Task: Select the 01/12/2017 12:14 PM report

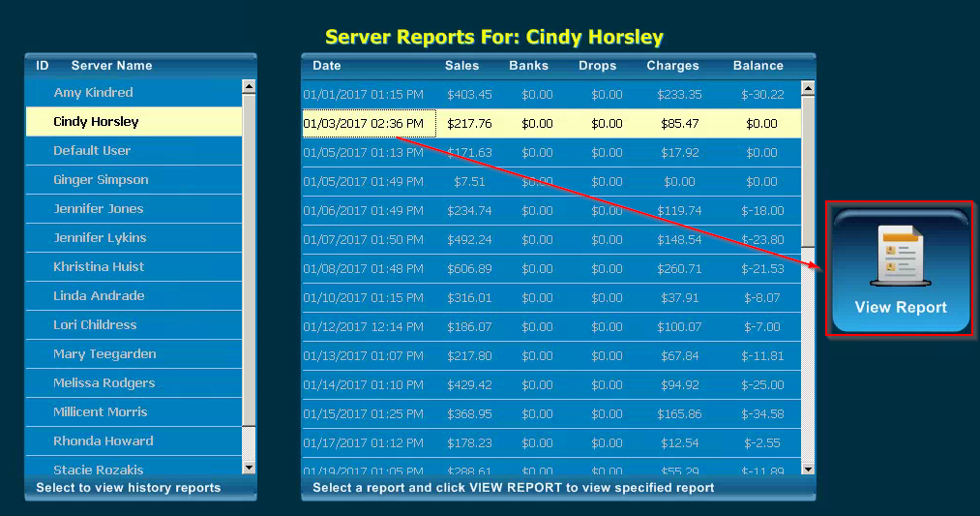Action: click(551, 327)
